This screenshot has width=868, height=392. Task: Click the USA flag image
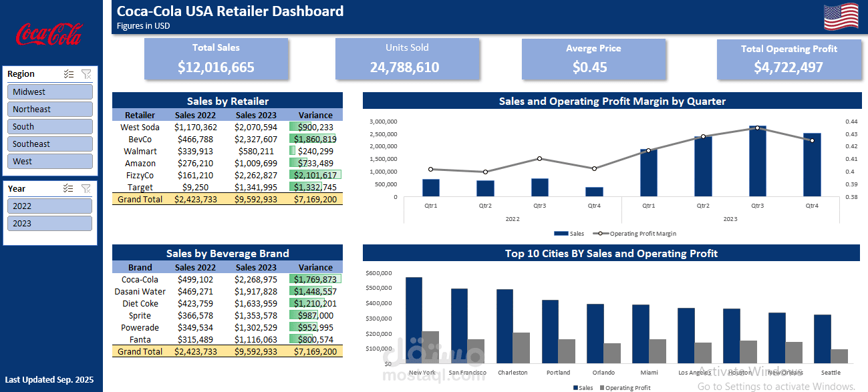[x=841, y=17]
